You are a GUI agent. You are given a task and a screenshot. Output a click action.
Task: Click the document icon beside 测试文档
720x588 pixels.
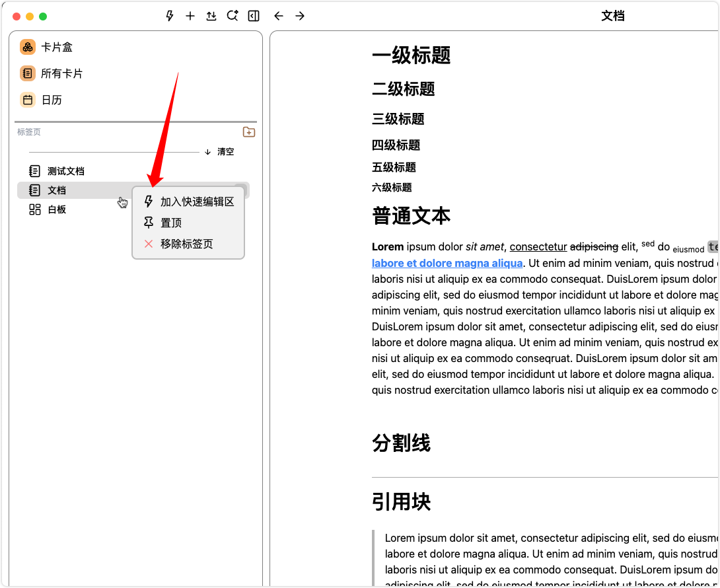34,171
